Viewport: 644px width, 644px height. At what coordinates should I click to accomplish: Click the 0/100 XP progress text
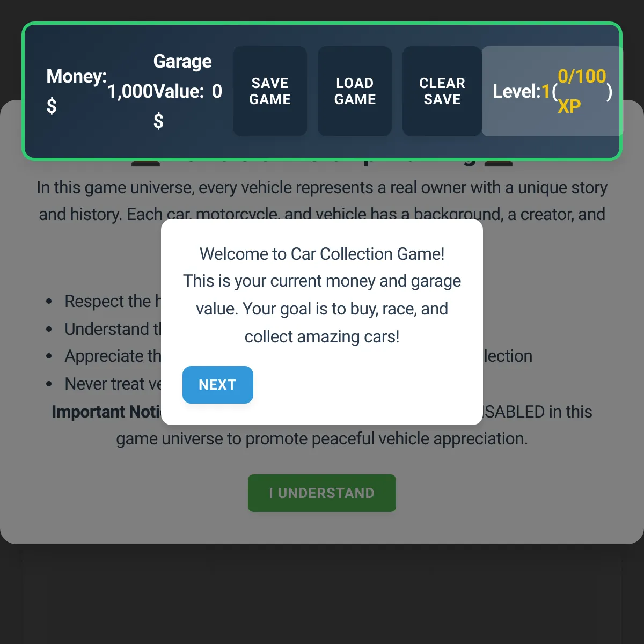582,91
